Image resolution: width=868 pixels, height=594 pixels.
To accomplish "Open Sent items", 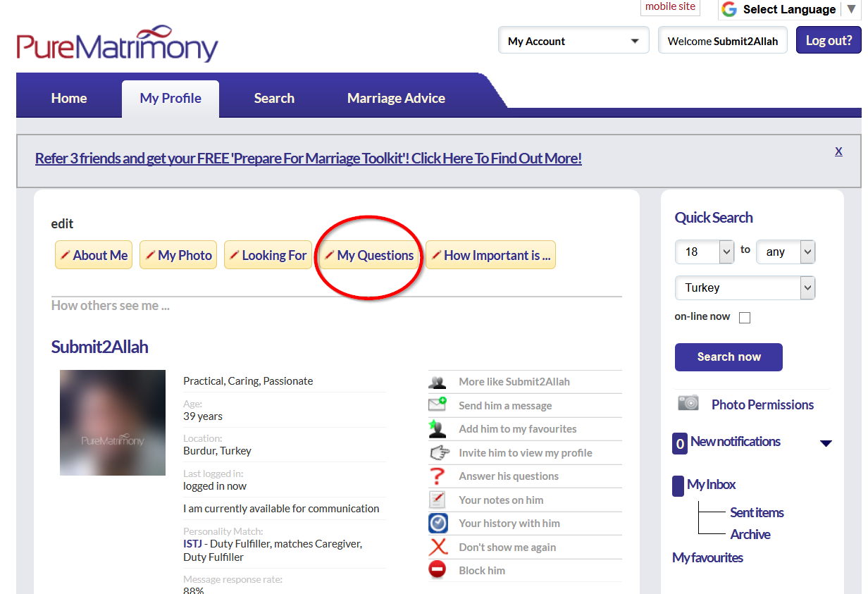I will click(x=757, y=512).
